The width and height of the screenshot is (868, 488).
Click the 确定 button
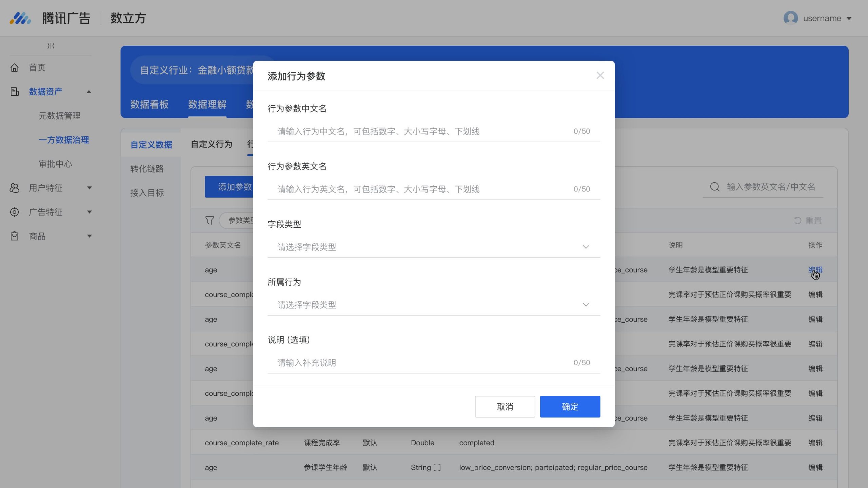[570, 407]
